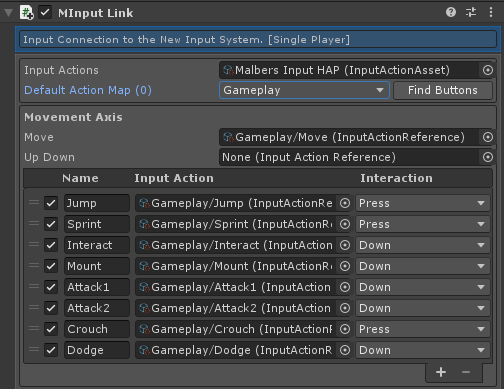Grab the Mount row reorder handle
Image resolution: width=504 pixels, height=389 pixels.
point(34,265)
